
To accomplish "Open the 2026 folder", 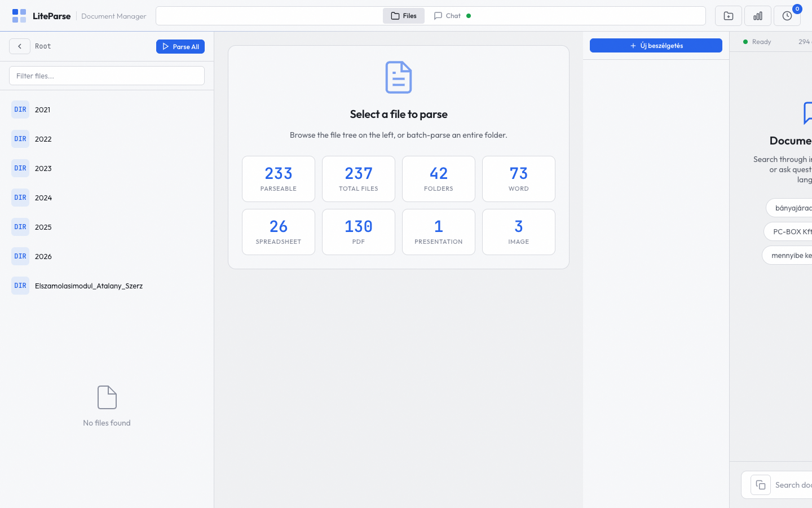I will click(107, 256).
